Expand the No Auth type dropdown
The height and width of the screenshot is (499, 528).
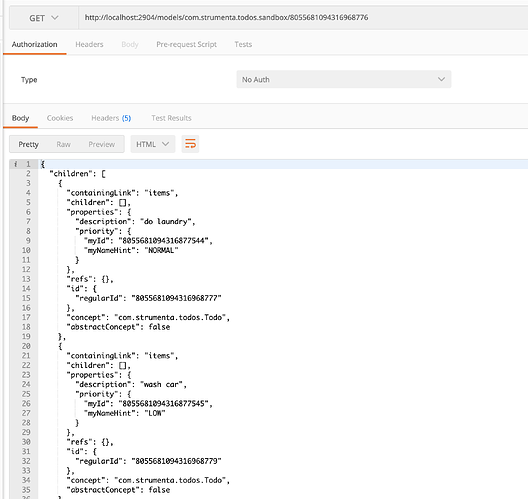343,79
